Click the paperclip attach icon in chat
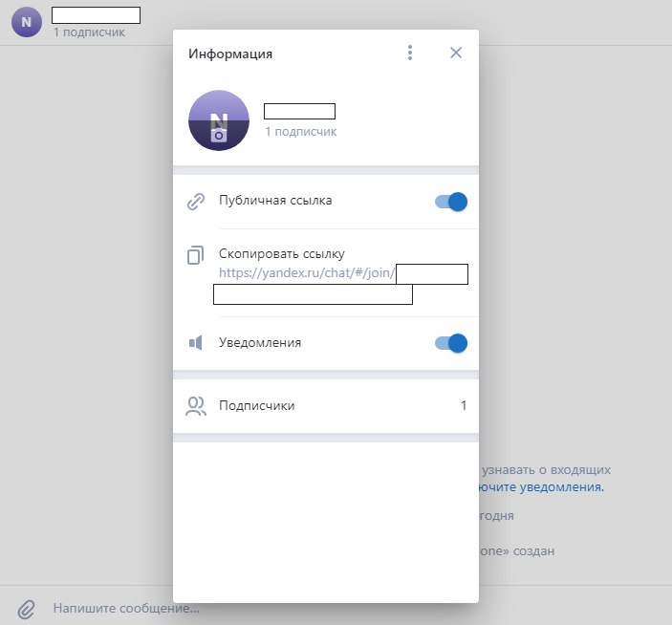Viewport: 672px width, 625px height. click(x=26, y=609)
